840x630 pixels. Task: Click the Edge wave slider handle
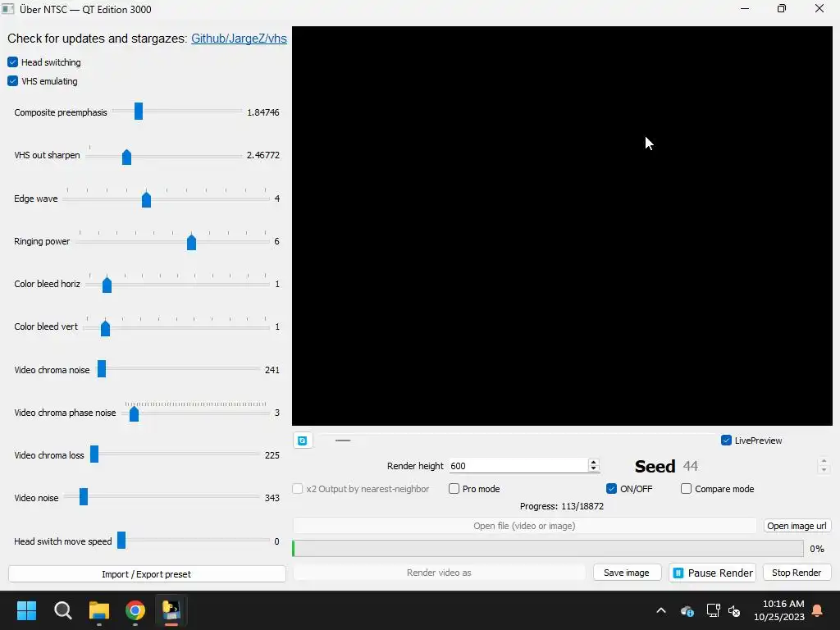146,200
